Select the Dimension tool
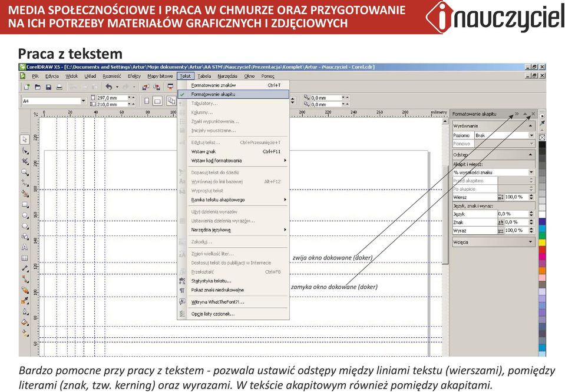 25,268
